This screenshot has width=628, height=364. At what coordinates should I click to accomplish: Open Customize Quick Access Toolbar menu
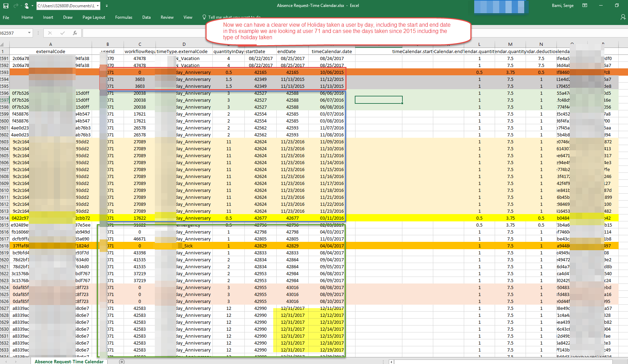107,6
